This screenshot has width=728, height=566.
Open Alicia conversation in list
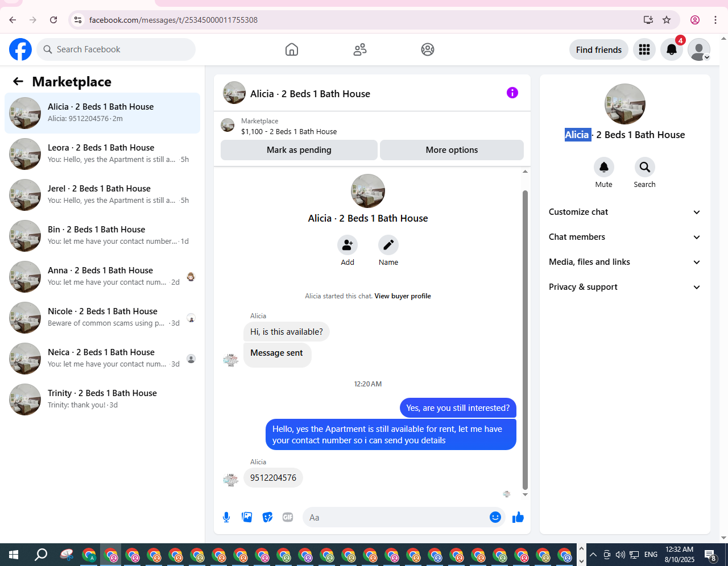(102, 113)
